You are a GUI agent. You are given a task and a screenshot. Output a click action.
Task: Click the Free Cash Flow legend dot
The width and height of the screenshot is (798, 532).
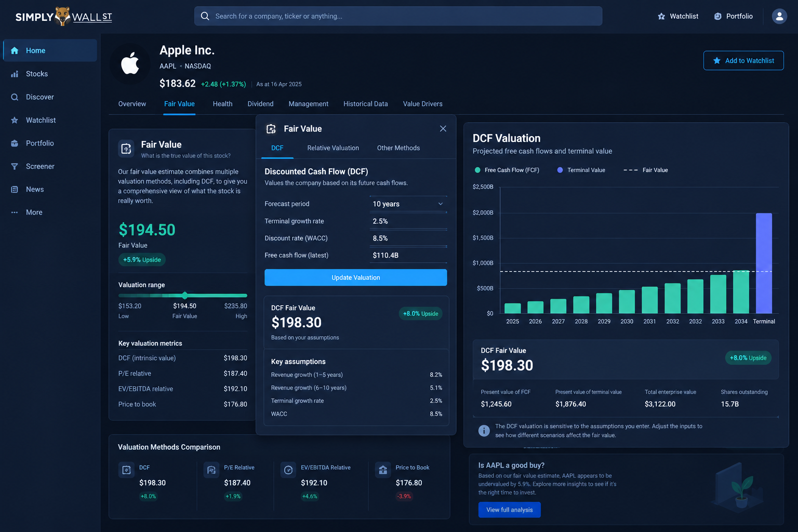[477, 170]
